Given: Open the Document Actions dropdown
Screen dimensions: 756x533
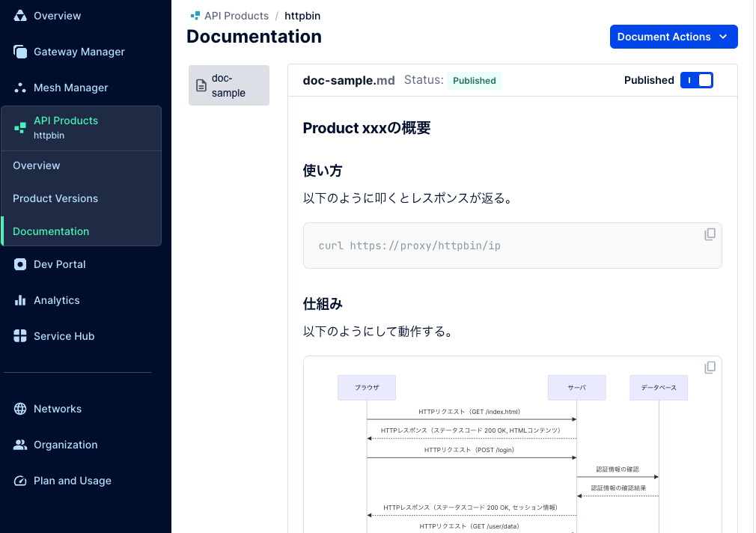Looking at the screenshot, I should (x=674, y=37).
